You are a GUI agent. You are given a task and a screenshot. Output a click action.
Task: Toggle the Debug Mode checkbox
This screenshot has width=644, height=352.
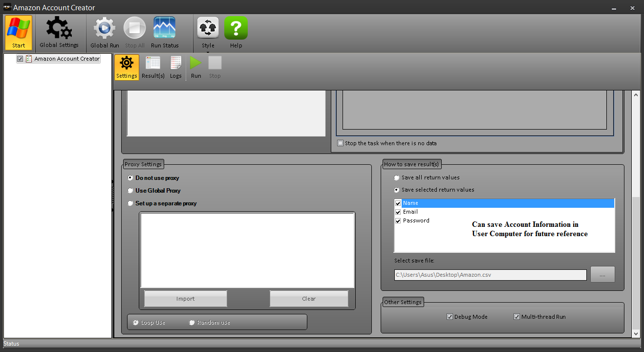[450, 317]
